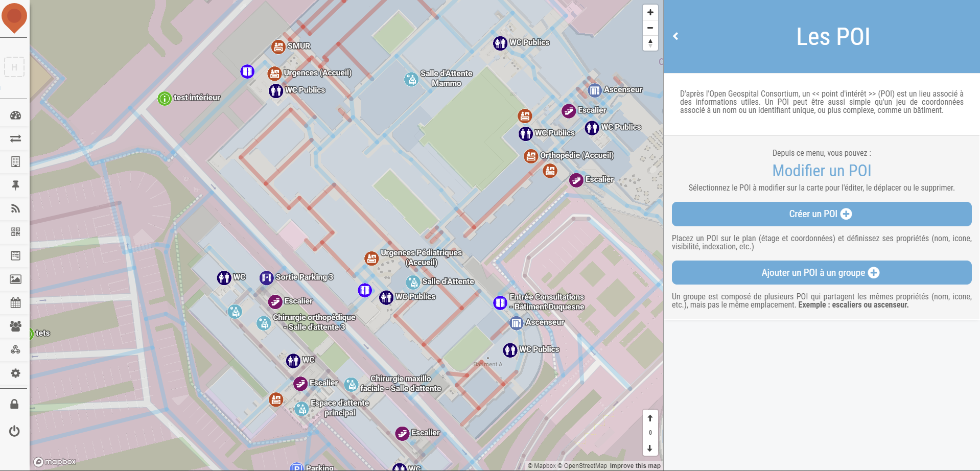This screenshot has height=471, width=980.
Task: Reset map bearing with compass button
Action: tap(650, 43)
